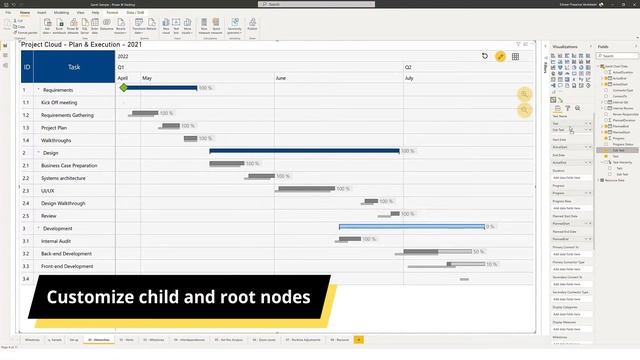The width and height of the screenshot is (640, 360).
Task: Click the blue Design summary bar
Action: [x=304, y=151]
